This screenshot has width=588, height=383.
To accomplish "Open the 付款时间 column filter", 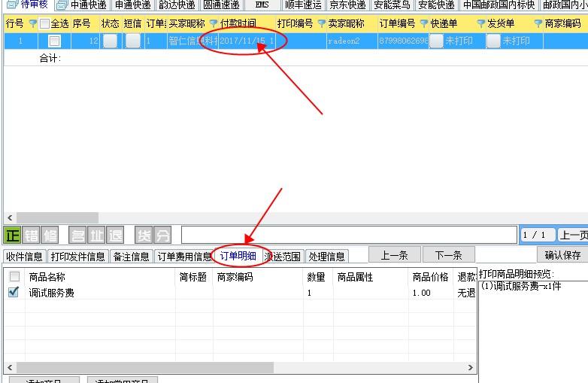I will [214, 24].
